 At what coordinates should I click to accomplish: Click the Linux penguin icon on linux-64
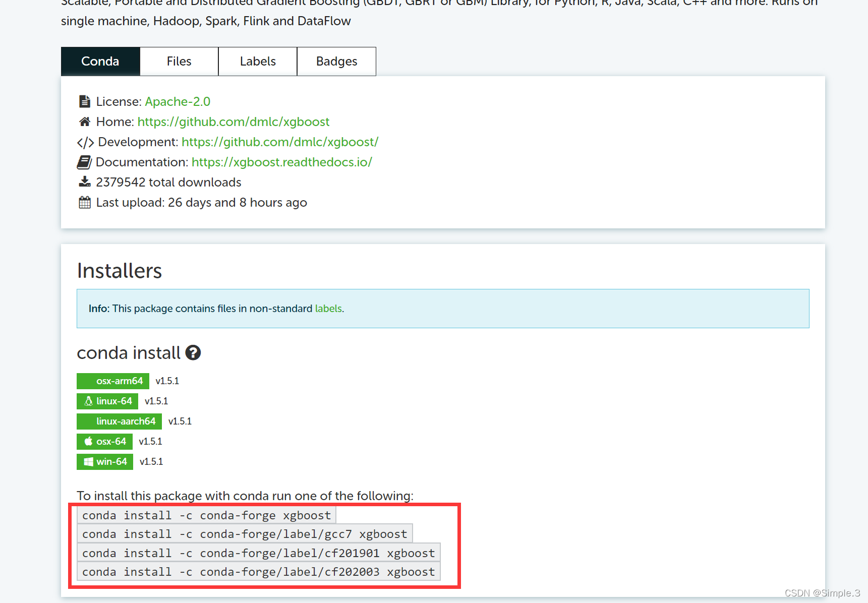pyautogui.click(x=88, y=401)
